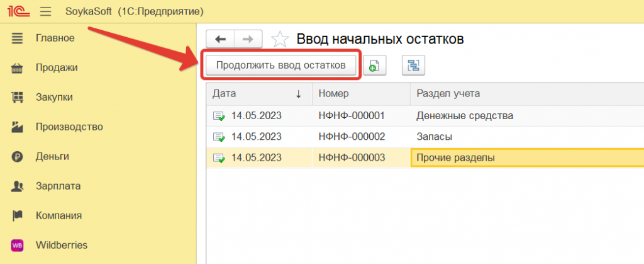This screenshot has width=644, height=264.
Task: Navigate back with left arrow
Action: click(221, 39)
